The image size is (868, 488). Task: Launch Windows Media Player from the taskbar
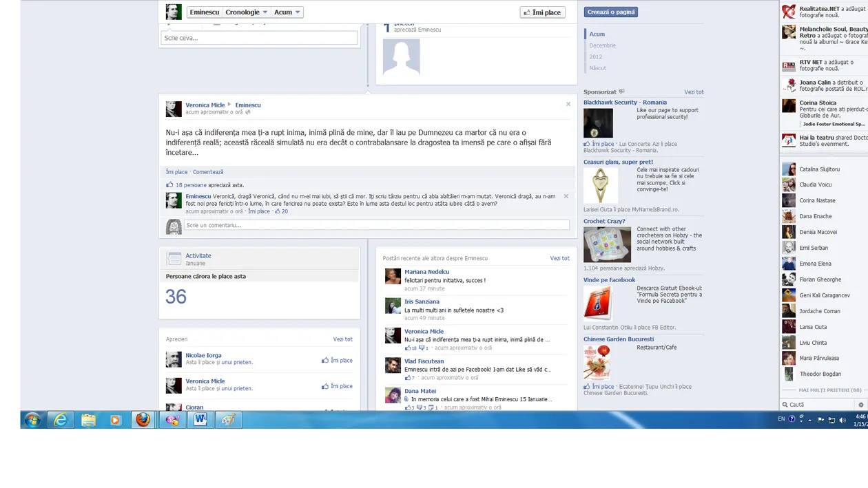114,420
